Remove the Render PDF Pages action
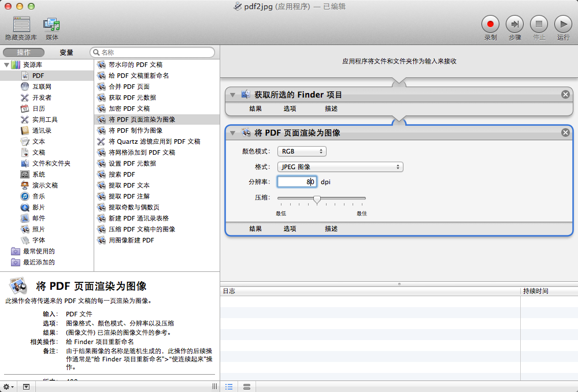The image size is (578, 392). click(x=565, y=133)
